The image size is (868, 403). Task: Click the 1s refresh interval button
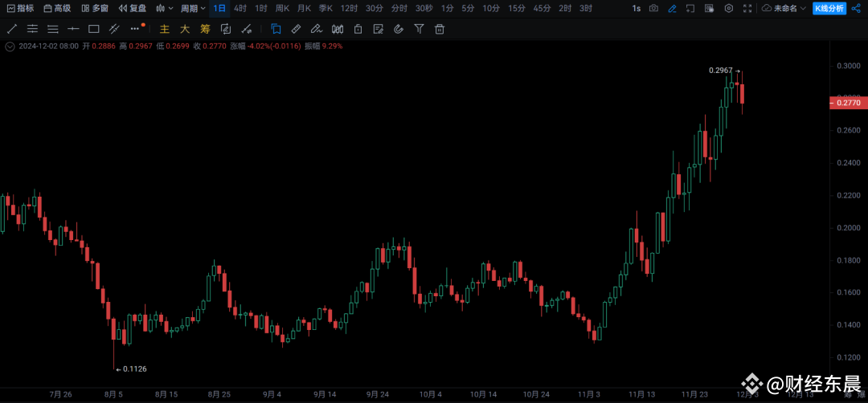(637, 8)
